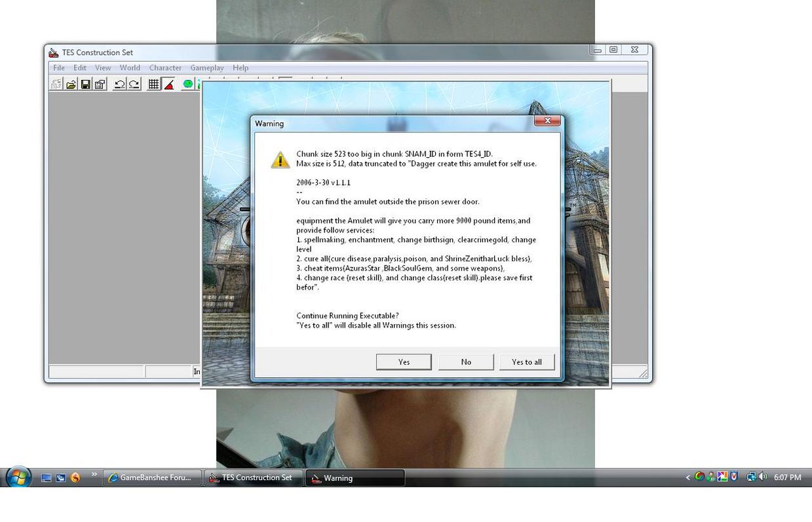The height and width of the screenshot is (522, 812).
Task: Click Show Desktop quick launch icon
Action: tap(46, 478)
